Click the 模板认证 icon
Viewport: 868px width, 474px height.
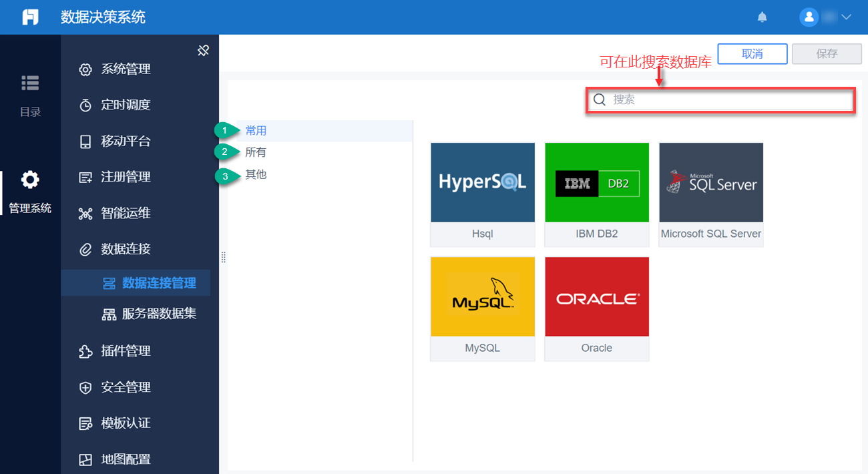pos(85,424)
